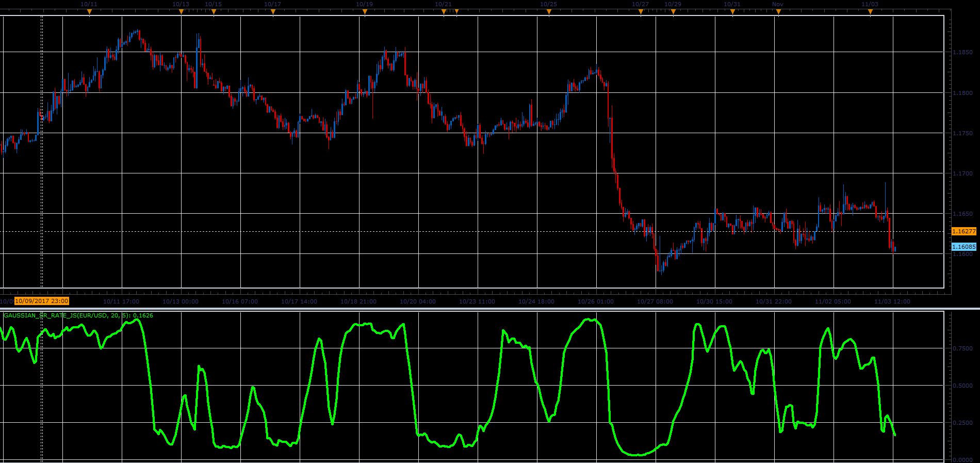Viewport: 980px width, 463px height.
Task: Select the orange triangle marker under 10/15
Action: pyautogui.click(x=214, y=12)
